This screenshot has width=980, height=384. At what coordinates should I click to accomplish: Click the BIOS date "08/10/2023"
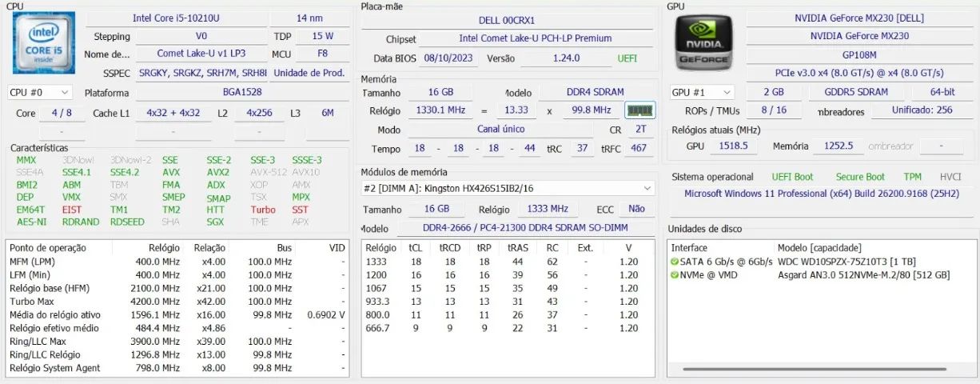448,58
